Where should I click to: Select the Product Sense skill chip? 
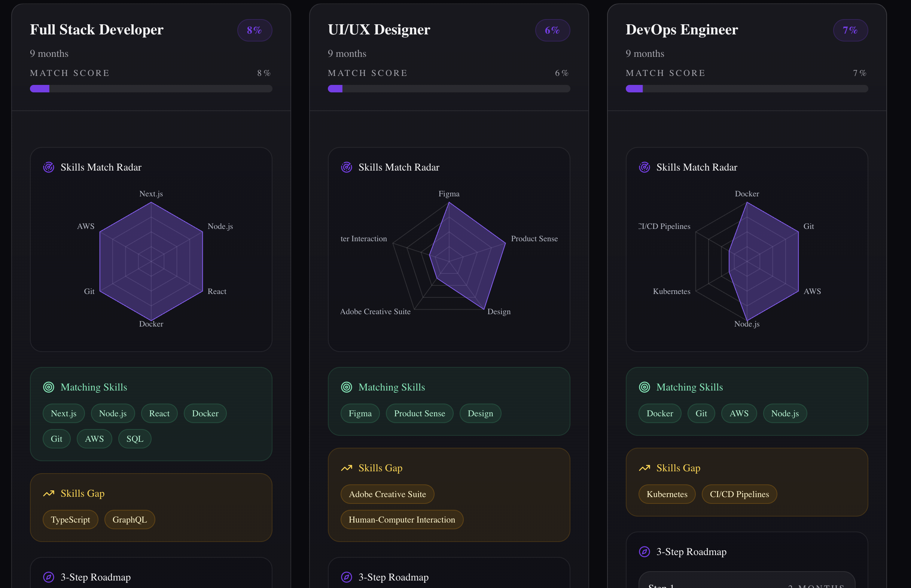pyautogui.click(x=420, y=414)
